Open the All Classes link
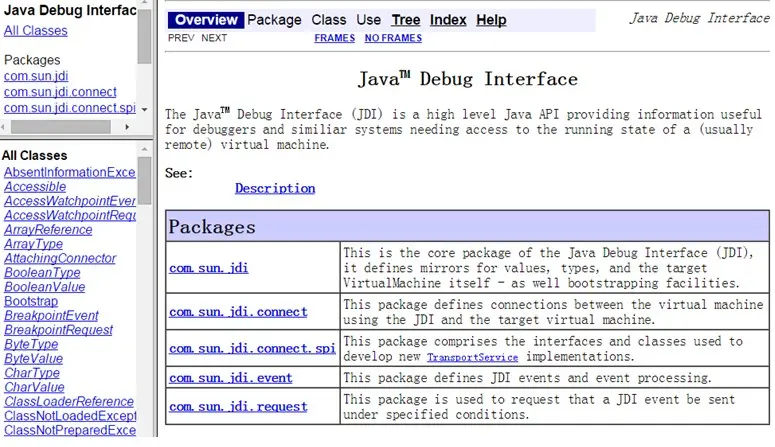Image resolution: width=775 pixels, height=447 pixels. (x=36, y=31)
